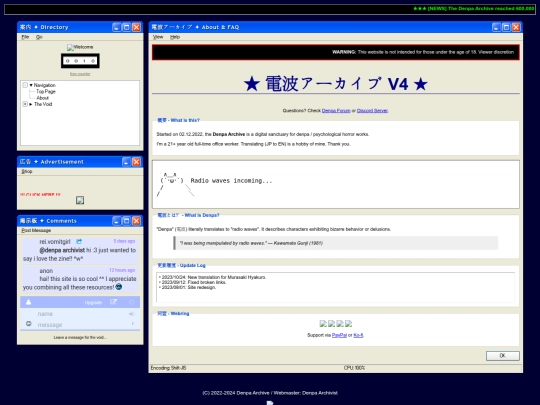The height and width of the screenshot is (405, 540).
Task: Close the Comments window
Action: 137,221
